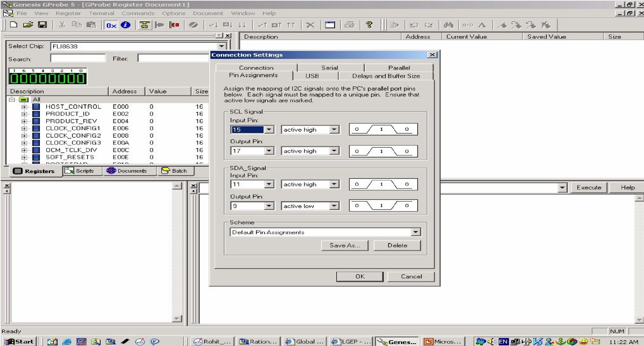Click the binoculars Find icon

[x=448, y=25]
